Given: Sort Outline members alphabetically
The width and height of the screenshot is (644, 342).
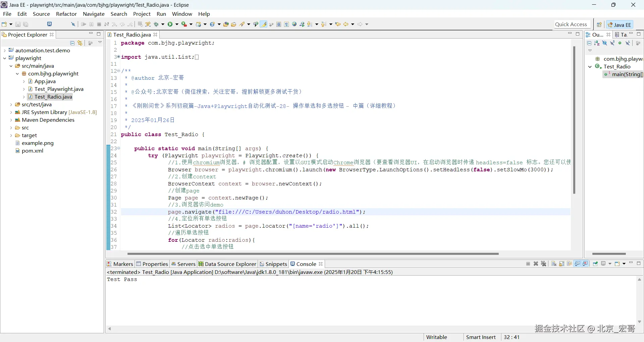Looking at the screenshot, I should [x=597, y=43].
